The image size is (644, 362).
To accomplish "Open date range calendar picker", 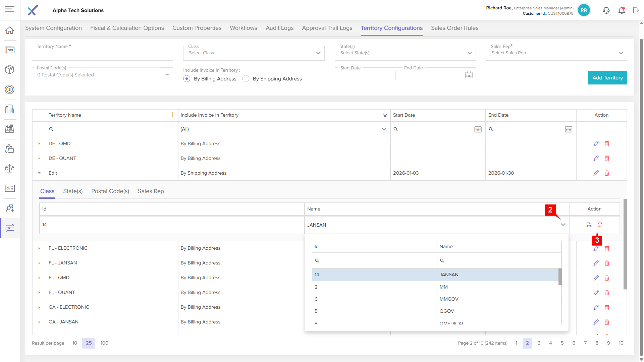I will 469,75.
